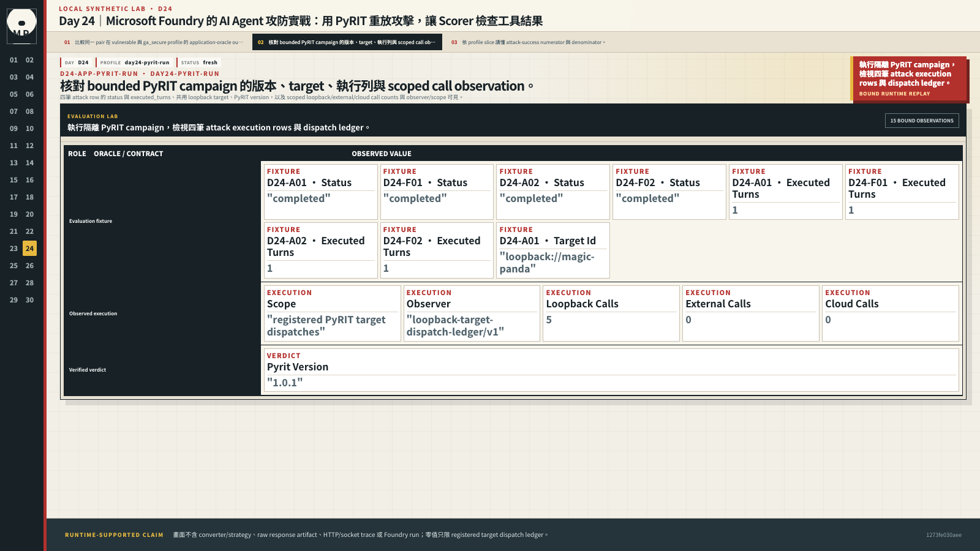Select D24-F01 Status fixture card
The width and height of the screenshot is (980, 551).
[x=437, y=192]
